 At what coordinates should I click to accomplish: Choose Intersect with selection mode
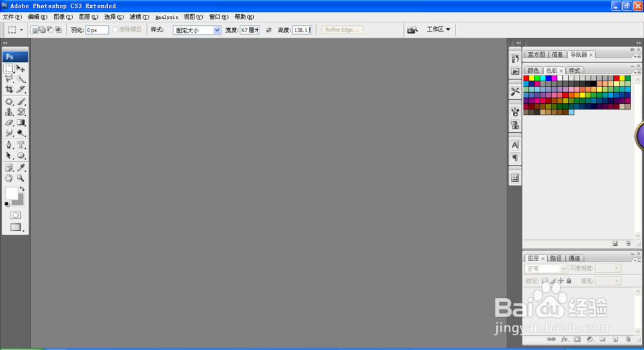(58, 30)
